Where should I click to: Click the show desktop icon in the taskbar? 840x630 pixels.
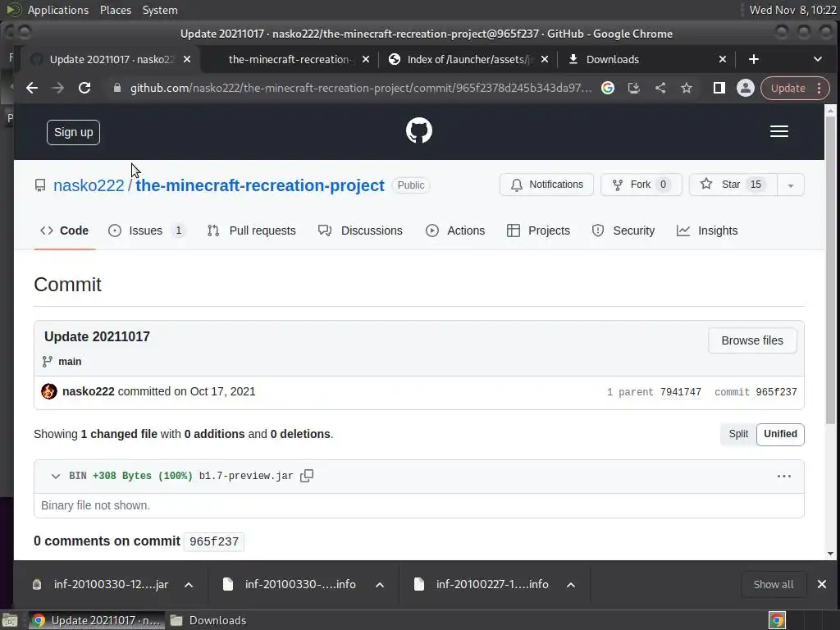point(10,620)
